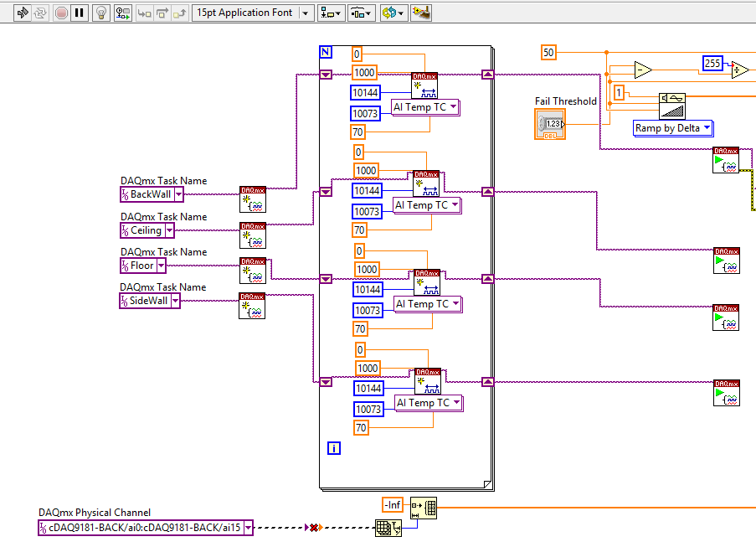
Task: Click the cDAQ9181-BACK physical channel text
Action: [144, 529]
